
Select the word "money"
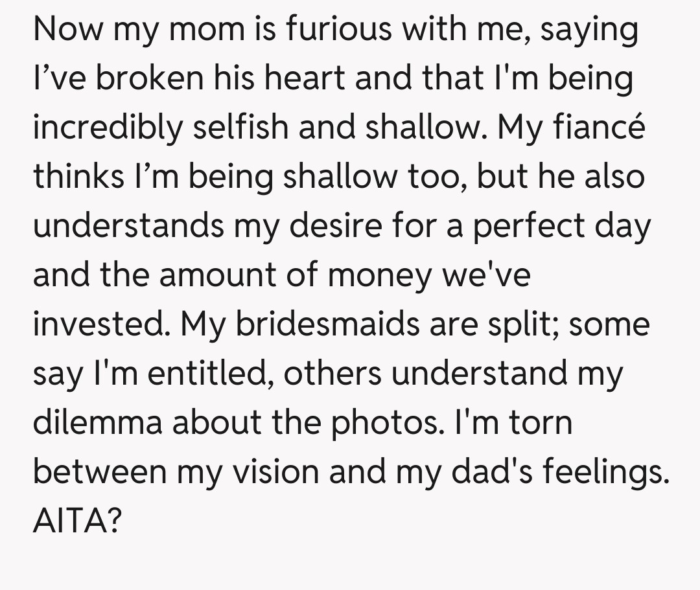[x=379, y=276]
